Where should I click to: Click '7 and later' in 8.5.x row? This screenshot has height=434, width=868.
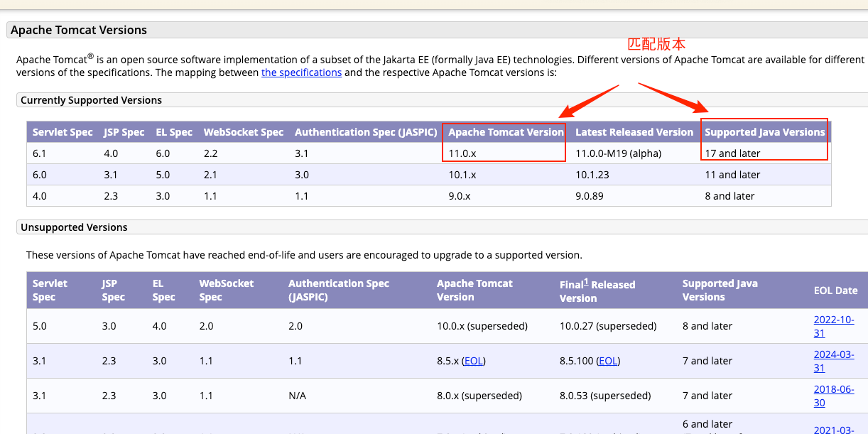click(707, 361)
